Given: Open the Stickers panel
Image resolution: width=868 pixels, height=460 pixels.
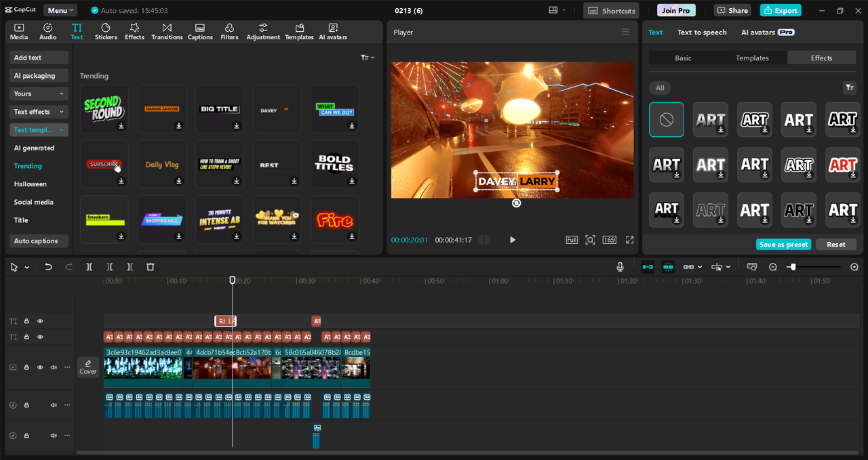Looking at the screenshot, I should click(x=106, y=31).
